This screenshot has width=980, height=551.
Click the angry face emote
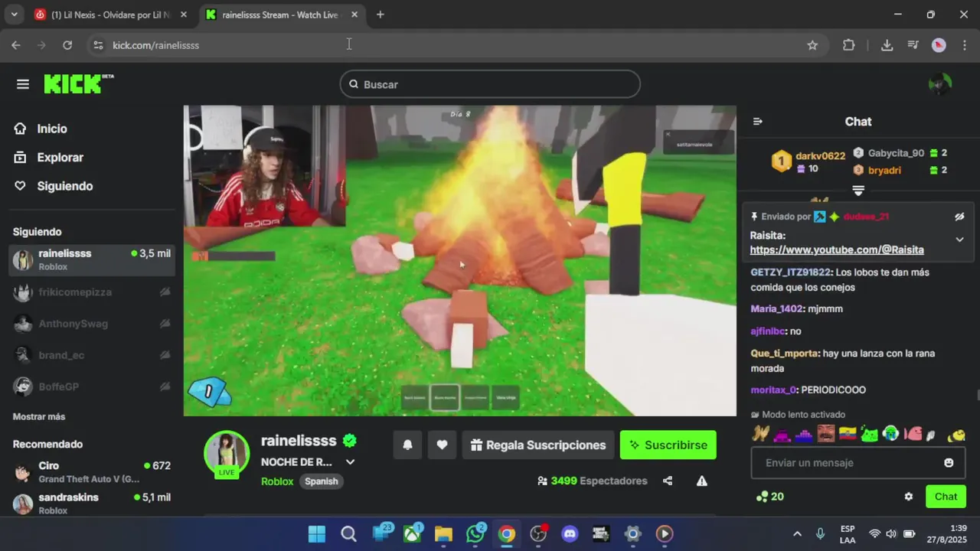click(825, 434)
